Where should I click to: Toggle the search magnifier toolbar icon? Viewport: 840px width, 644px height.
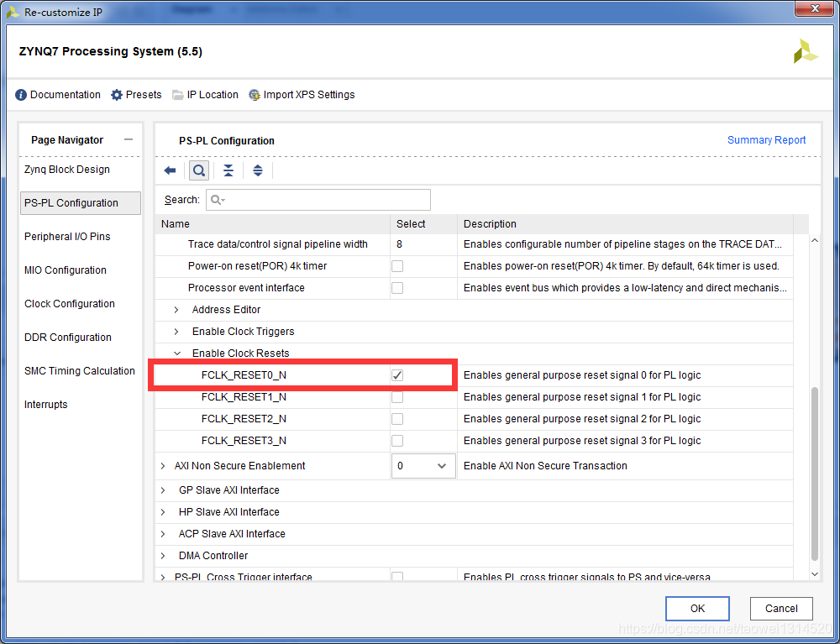(x=199, y=170)
